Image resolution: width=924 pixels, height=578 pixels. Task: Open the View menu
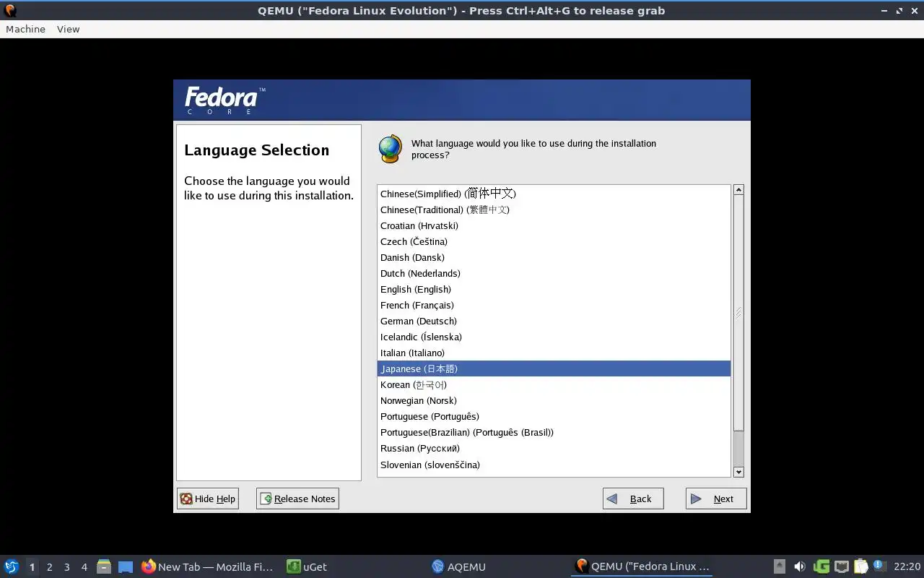(x=68, y=29)
